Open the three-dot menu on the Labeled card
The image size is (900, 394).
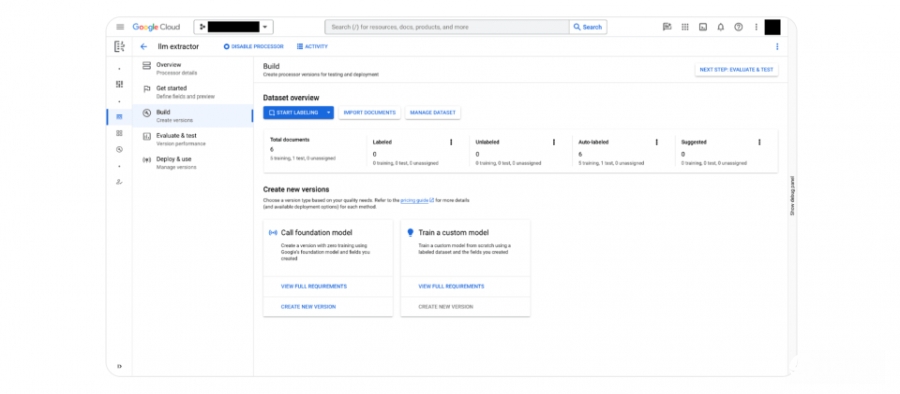451,142
